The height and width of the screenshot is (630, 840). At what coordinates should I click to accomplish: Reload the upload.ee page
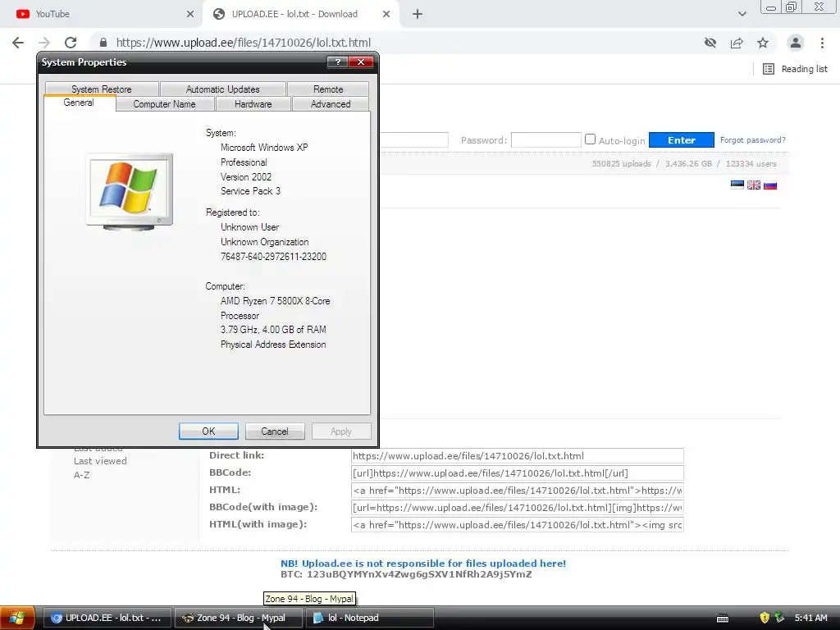pyautogui.click(x=71, y=43)
